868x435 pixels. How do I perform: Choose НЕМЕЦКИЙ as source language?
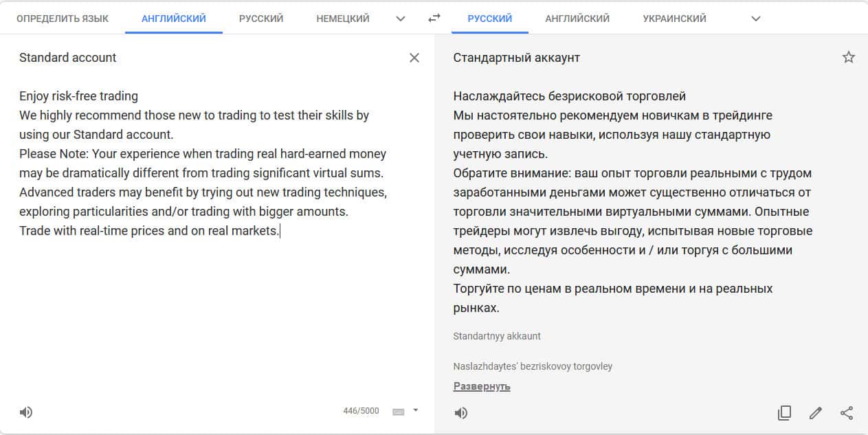point(343,19)
